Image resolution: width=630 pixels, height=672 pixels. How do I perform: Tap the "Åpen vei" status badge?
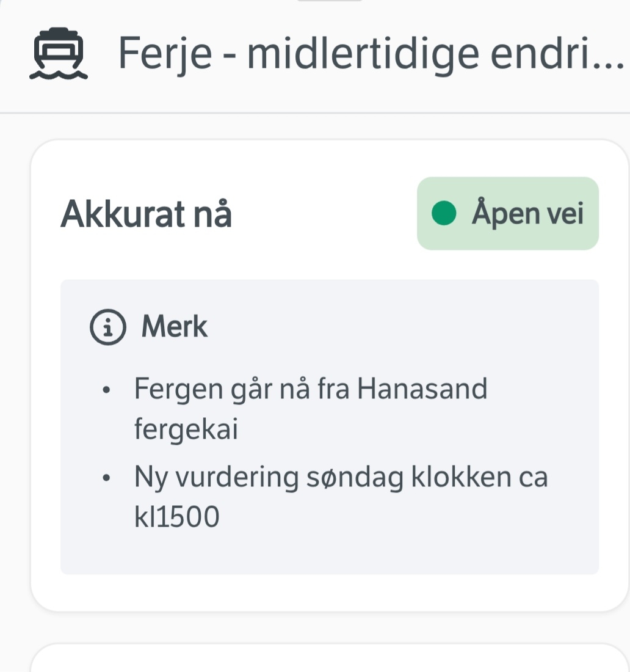pyautogui.click(x=507, y=214)
